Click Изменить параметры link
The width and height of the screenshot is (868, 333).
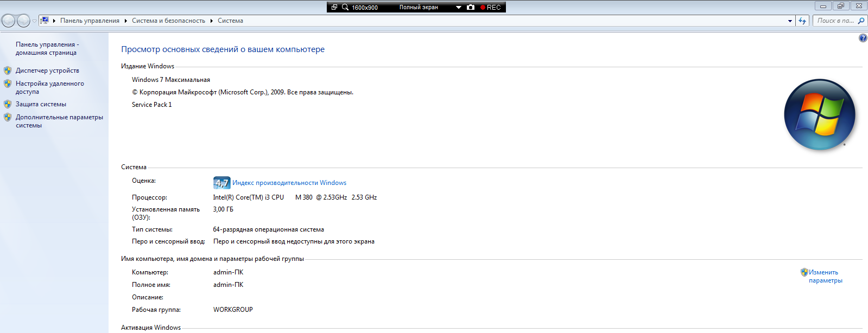(825, 276)
